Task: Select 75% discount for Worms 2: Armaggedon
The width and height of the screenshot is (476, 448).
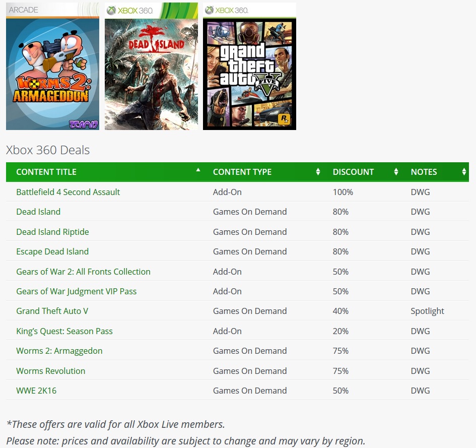Action: tap(341, 351)
